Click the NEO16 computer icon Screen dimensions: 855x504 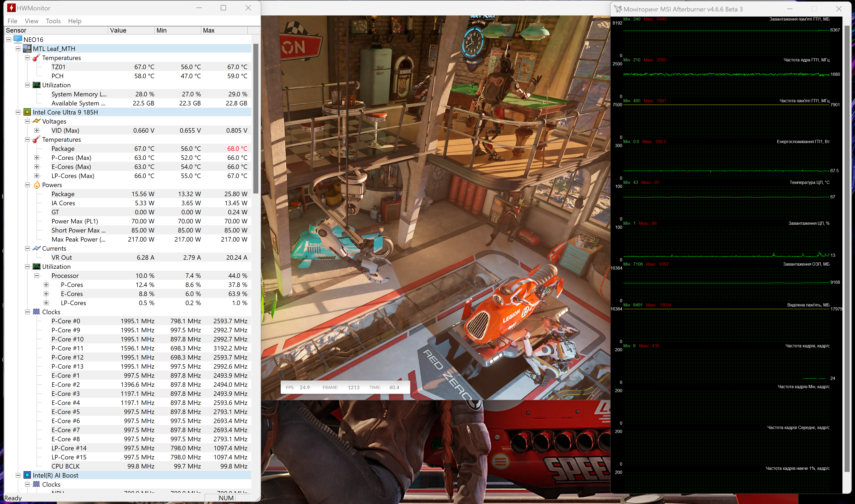click(18, 40)
